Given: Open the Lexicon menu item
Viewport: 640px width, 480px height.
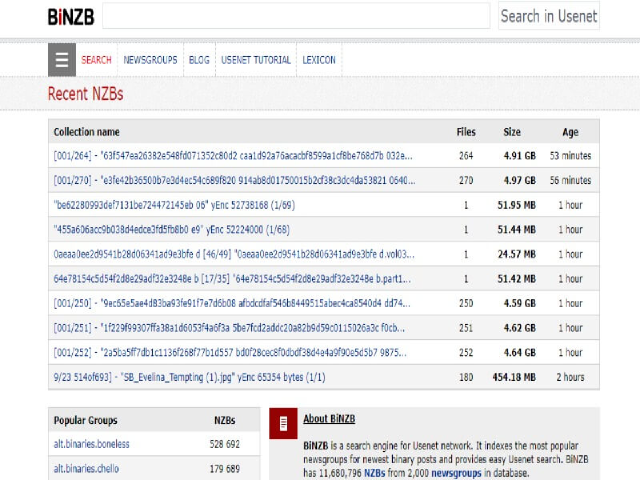Looking at the screenshot, I should tap(318, 60).
